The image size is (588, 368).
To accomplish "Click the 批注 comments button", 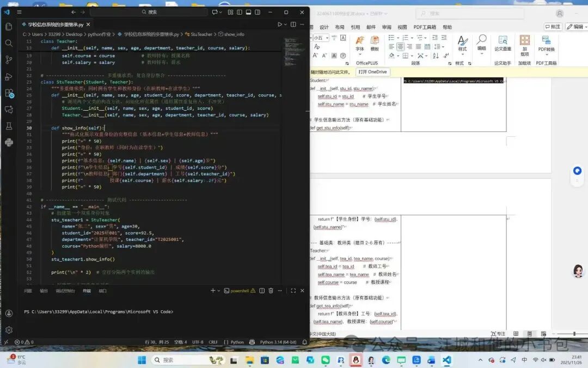I will click(x=553, y=27).
